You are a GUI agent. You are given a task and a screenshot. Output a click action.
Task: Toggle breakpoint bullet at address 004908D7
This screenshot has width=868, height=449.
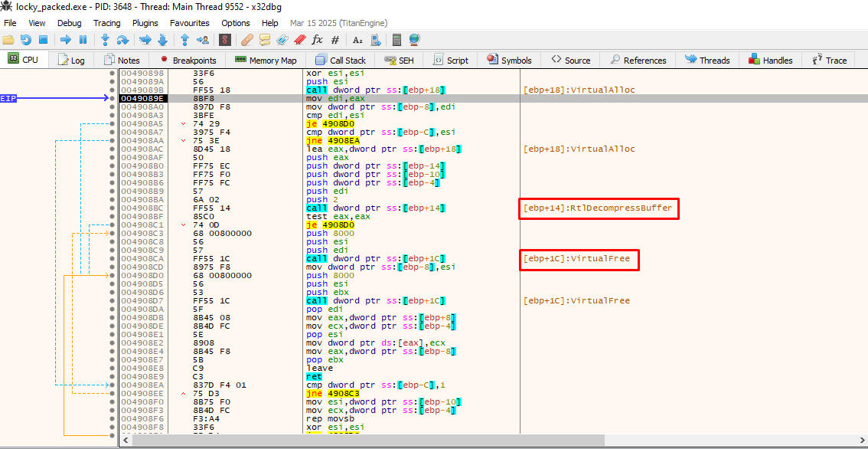pos(113,300)
